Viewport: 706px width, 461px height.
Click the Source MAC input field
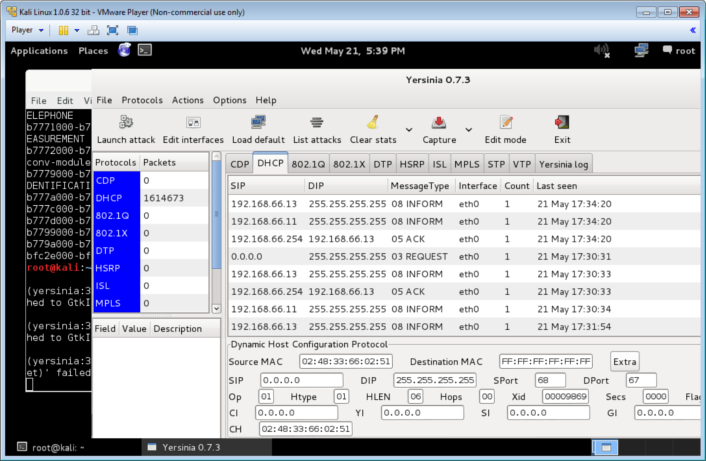345,361
